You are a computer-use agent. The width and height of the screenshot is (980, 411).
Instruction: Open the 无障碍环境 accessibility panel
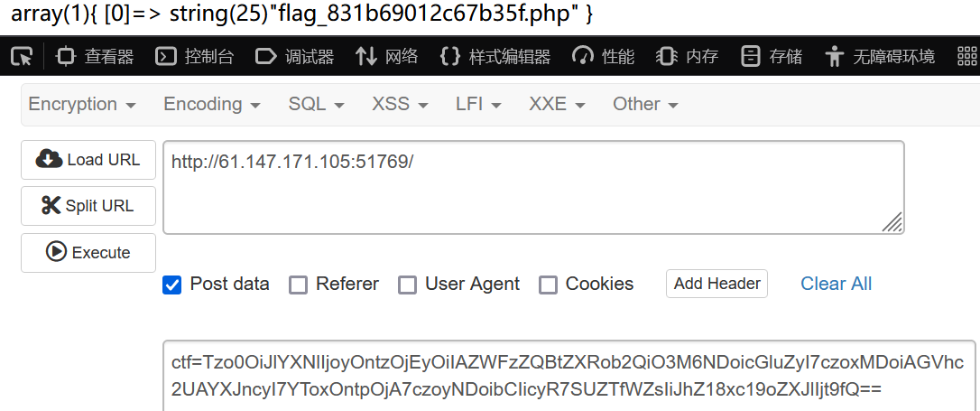[x=880, y=57]
